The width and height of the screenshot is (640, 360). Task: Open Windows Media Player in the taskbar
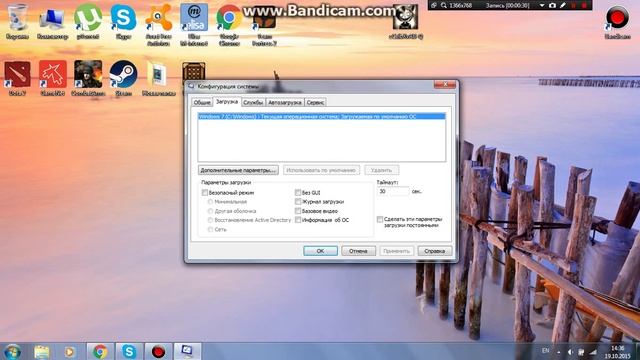point(69,351)
